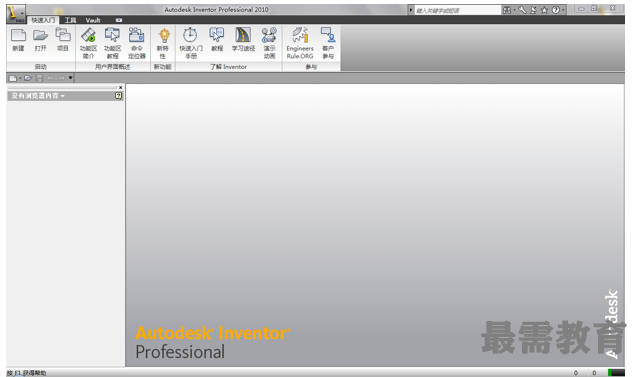The height and width of the screenshot is (377, 633).
Task: Click the wrench Subscription Center icon
Action: tap(522, 10)
